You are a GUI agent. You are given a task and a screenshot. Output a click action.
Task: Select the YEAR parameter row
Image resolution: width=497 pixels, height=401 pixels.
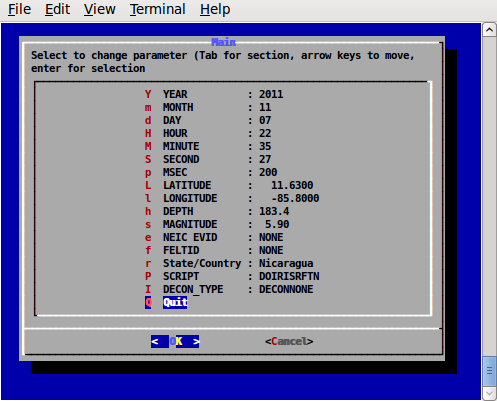(x=214, y=94)
